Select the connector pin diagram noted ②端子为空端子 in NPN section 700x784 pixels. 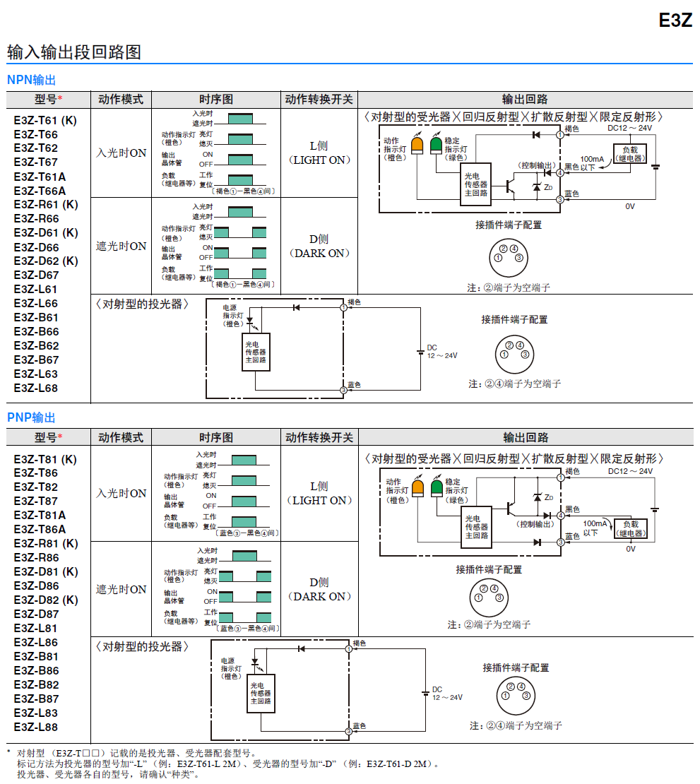pyautogui.click(x=509, y=258)
